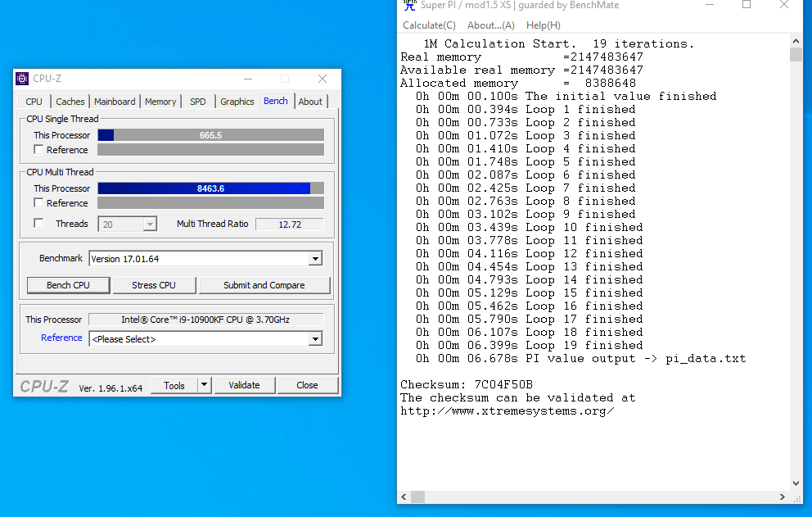The height and width of the screenshot is (517, 812).
Task: Select the Bench tab
Action: pyautogui.click(x=276, y=101)
